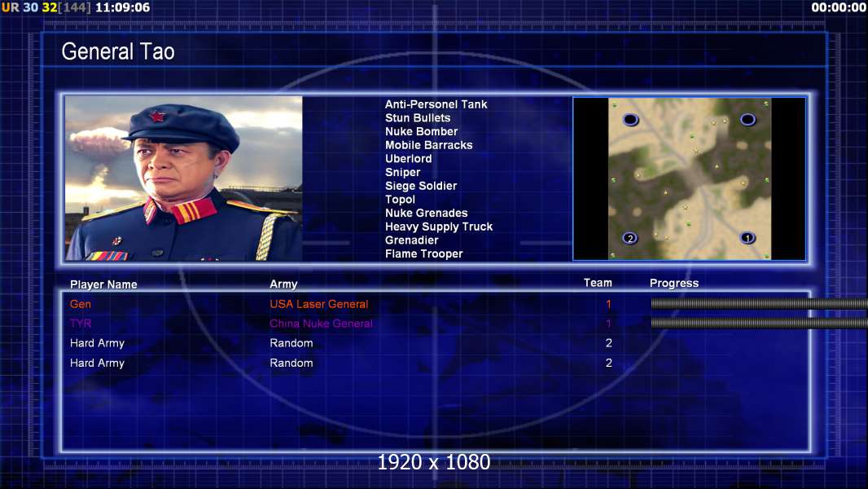The height and width of the screenshot is (489, 868).
Task: Select 'Nuke Bomber' in unit list
Action: point(421,131)
